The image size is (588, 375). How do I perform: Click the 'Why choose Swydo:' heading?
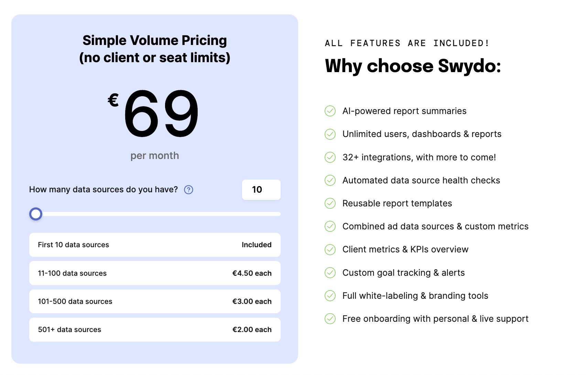[413, 66]
